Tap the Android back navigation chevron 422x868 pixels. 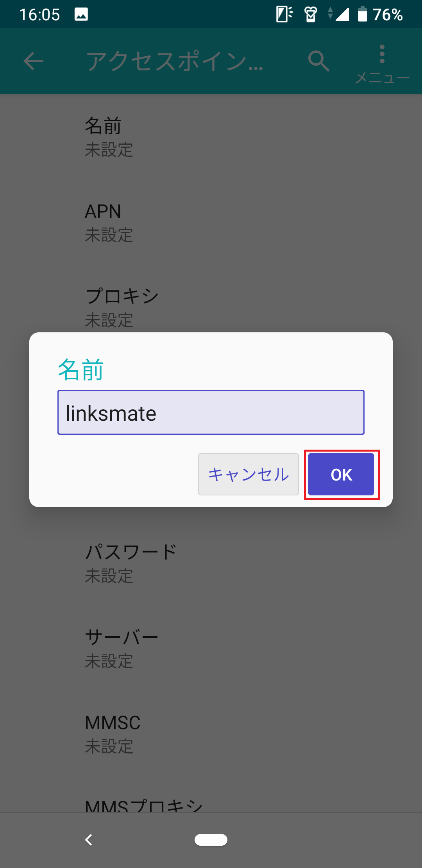[x=89, y=839]
